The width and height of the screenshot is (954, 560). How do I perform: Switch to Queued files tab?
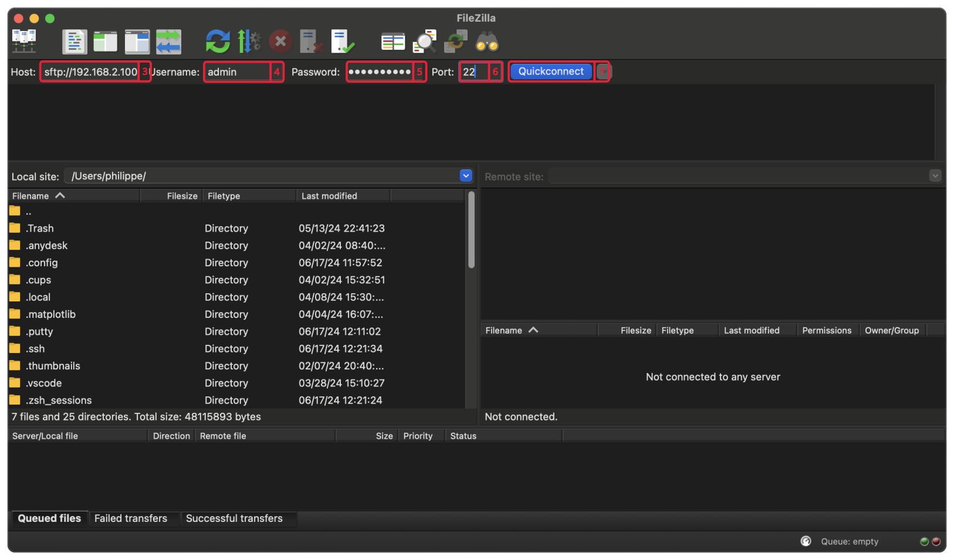[x=49, y=518]
